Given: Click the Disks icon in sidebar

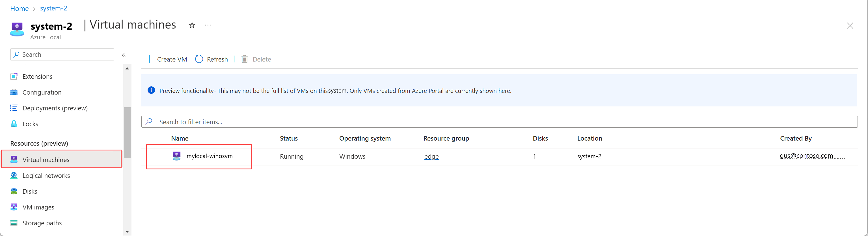Looking at the screenshot, I should pos(14,191).
